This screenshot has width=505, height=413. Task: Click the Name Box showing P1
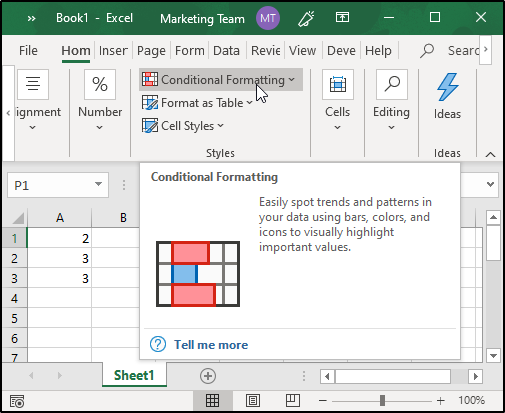pos(50,185)
